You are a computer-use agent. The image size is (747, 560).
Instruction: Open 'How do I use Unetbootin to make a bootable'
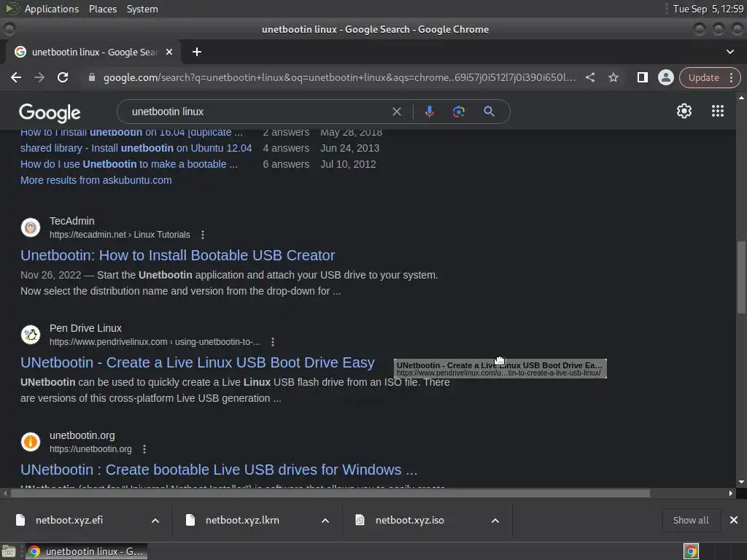(128, 164)
